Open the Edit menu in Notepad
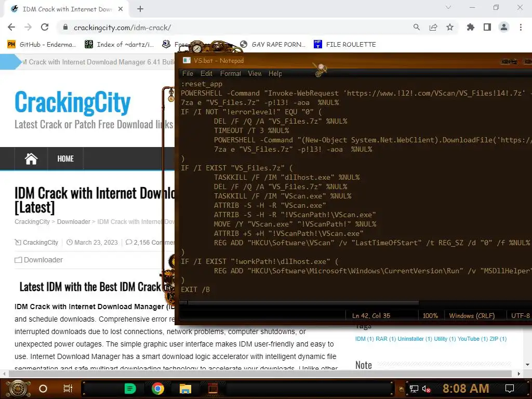This screenshot has height=399, width=532. pyautogui.click(x=206, y=74)
